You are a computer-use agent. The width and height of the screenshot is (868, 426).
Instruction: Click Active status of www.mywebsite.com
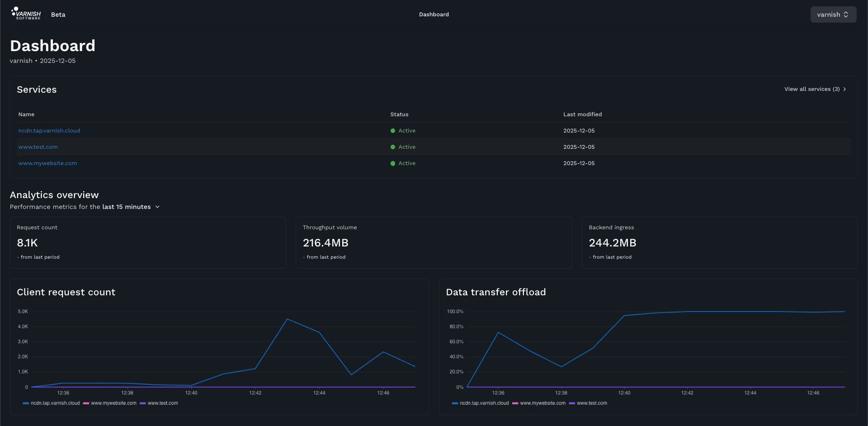[403, 163]
